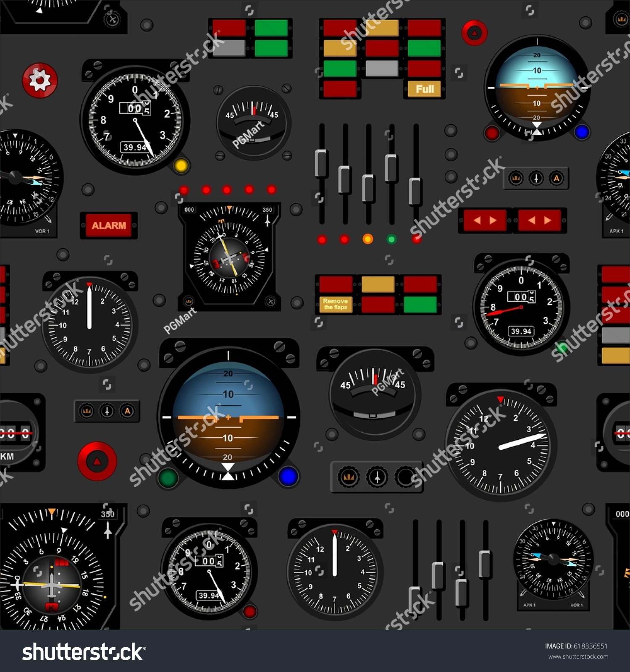This screenshot has height=672, width=630.
Task: Grab the fader handle directly above the orange LED
Action: (368, 189)
